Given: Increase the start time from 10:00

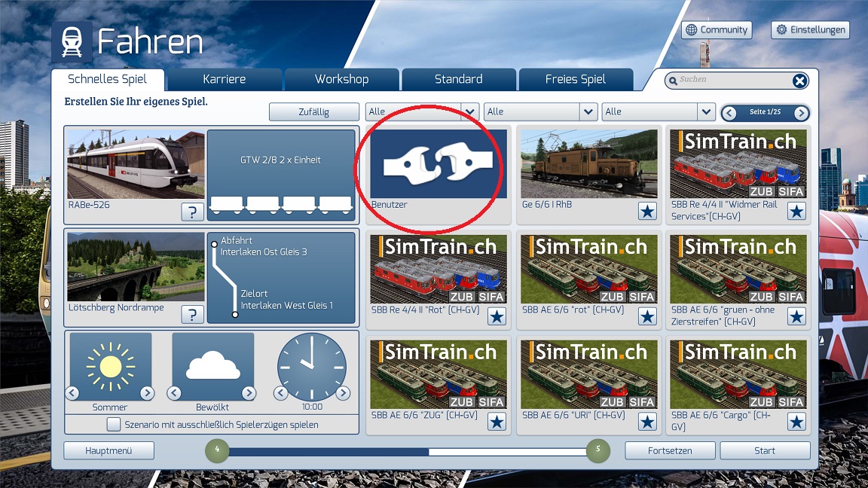Looking at the screenshot, I should (x=344, y=393).
